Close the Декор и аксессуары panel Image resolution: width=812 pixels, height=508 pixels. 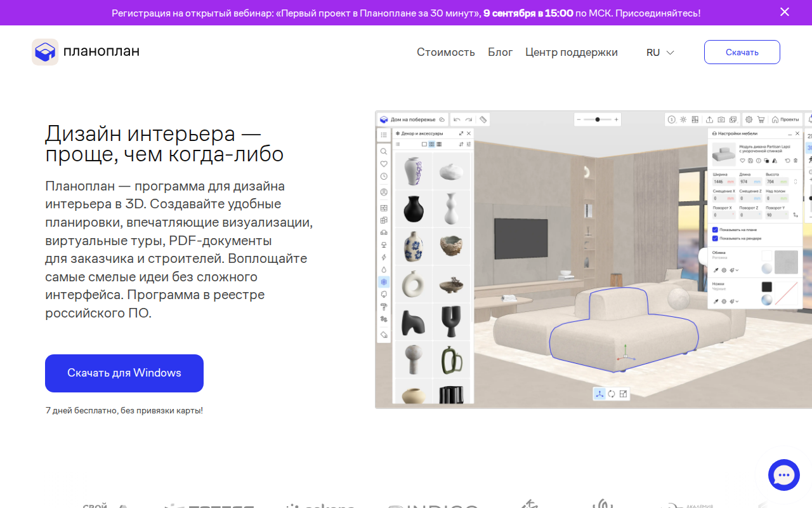[469, 133]
